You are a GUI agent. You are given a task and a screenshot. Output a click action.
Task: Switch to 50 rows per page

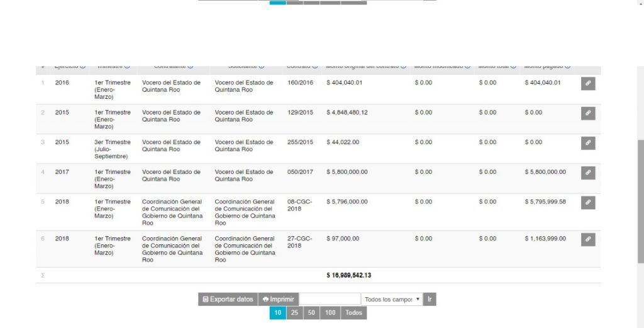point(311,313)
